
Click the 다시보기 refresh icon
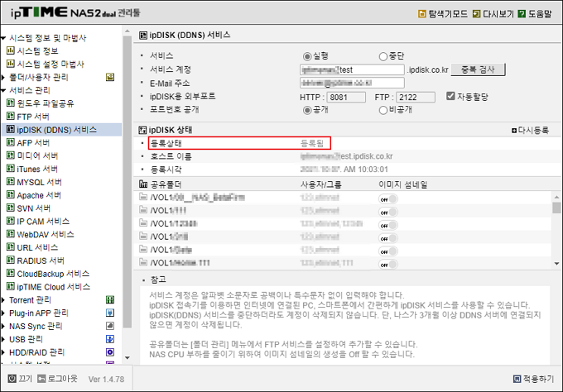pos(476,14)
